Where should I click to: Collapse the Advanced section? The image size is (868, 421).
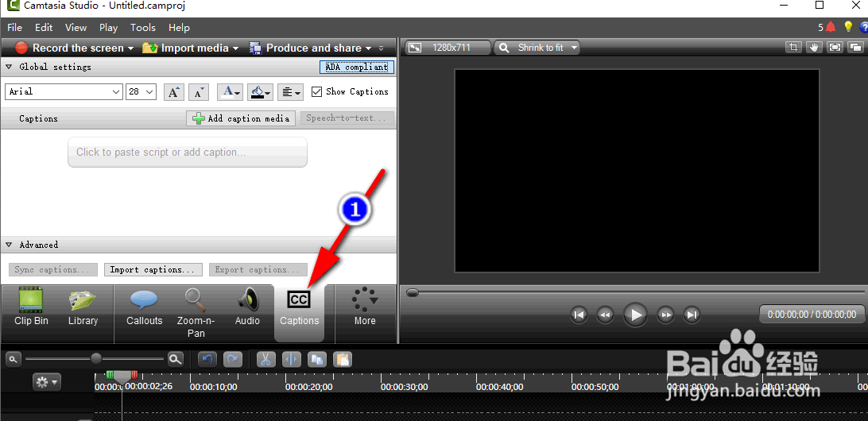[x=9, y=245]
